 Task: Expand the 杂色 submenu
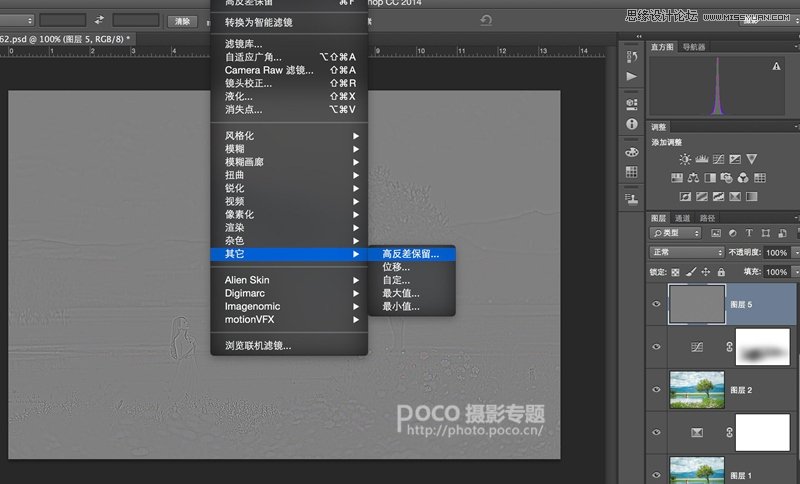point(289,241)
